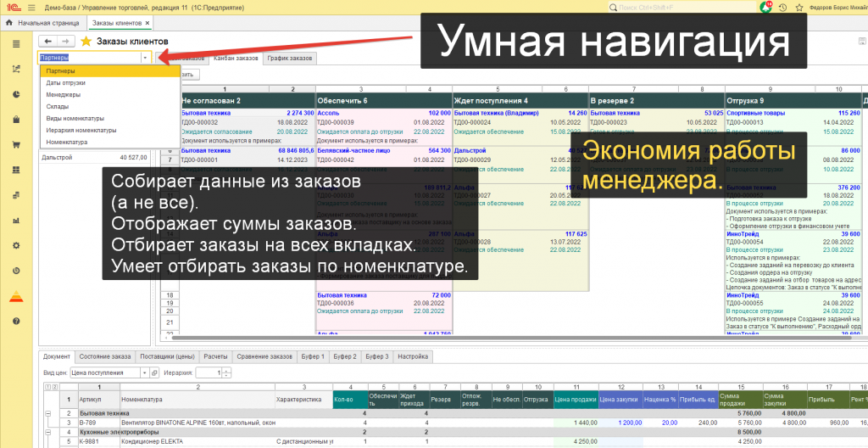Toggle favorite star next to Заказы клиентов
This screenshot has width=868, height=448.
coord(86,41)
